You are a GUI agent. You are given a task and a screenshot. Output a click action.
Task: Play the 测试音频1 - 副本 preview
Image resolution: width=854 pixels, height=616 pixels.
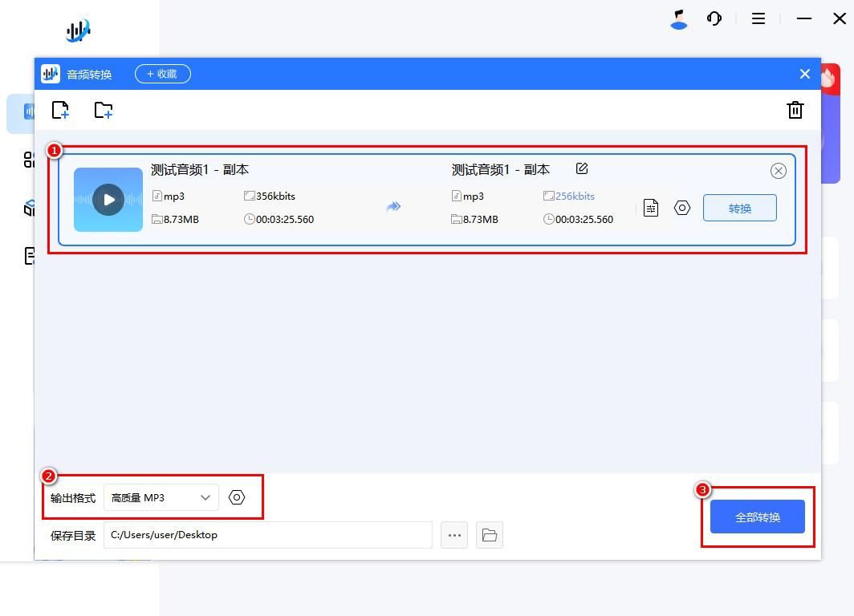tap(108, 200)
